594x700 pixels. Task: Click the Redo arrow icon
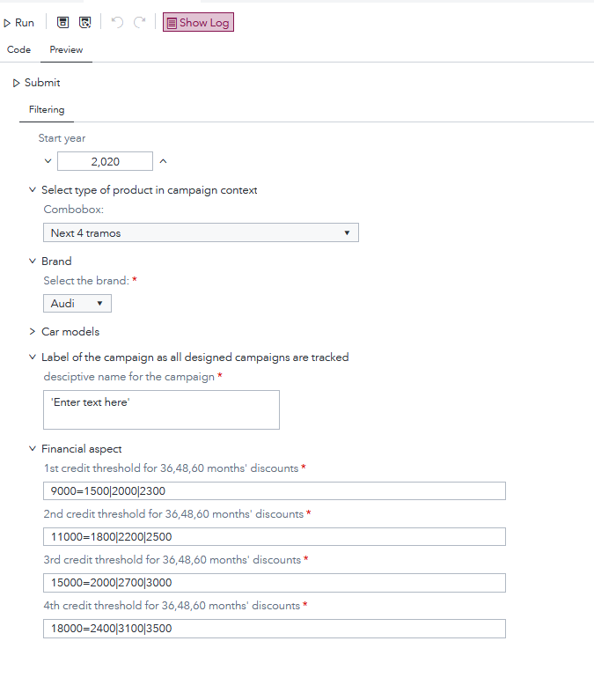(139, 23)
